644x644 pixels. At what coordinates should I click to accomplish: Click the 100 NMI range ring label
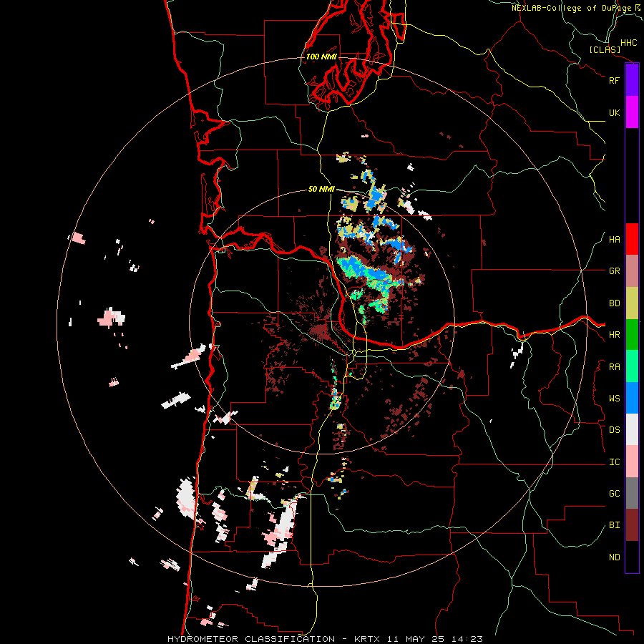pos(321,57)
